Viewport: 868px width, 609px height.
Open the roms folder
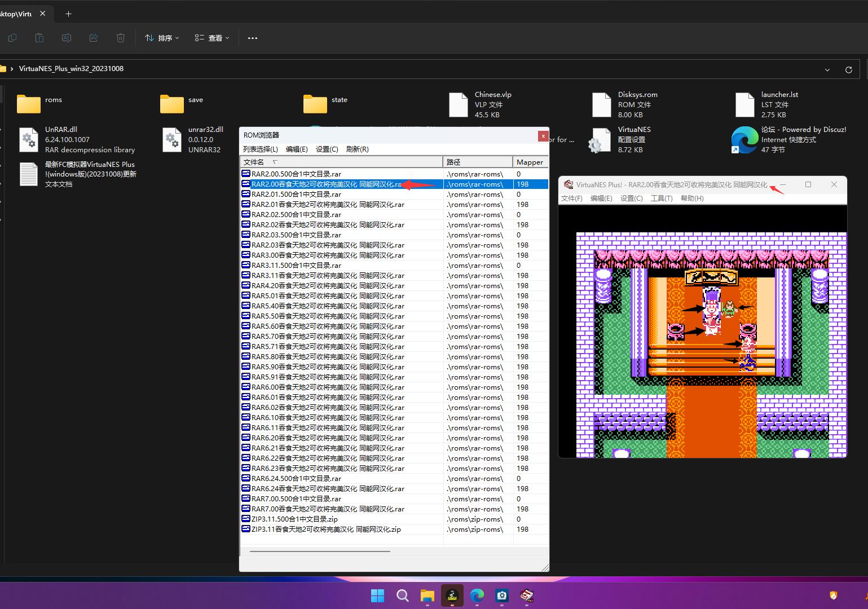point(39,104)
